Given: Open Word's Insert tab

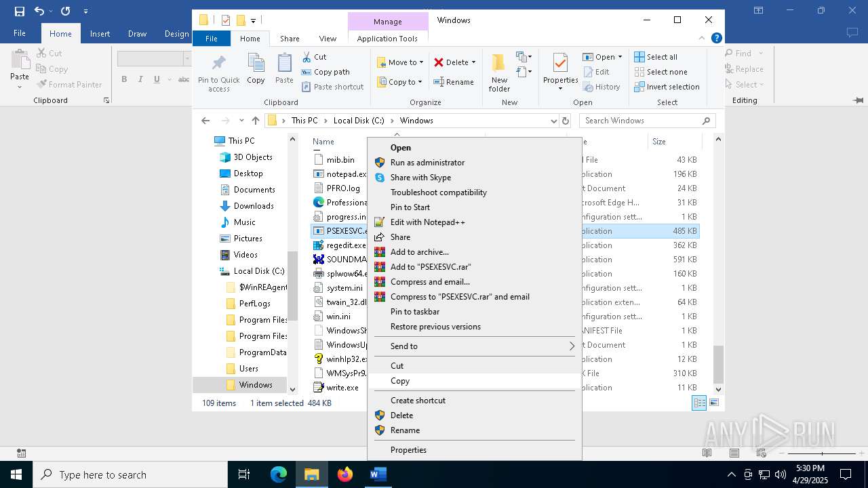Looking at the screenshot, I should click(100, 34).
